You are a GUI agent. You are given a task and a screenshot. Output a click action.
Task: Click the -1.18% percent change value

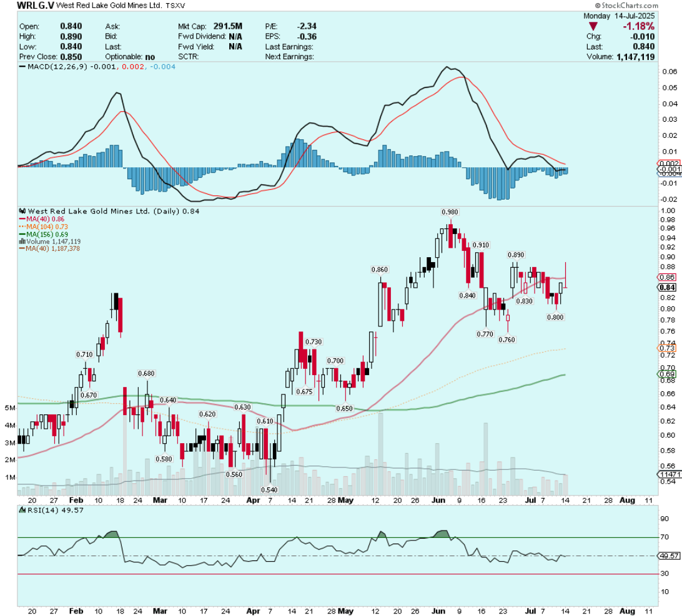638,26
